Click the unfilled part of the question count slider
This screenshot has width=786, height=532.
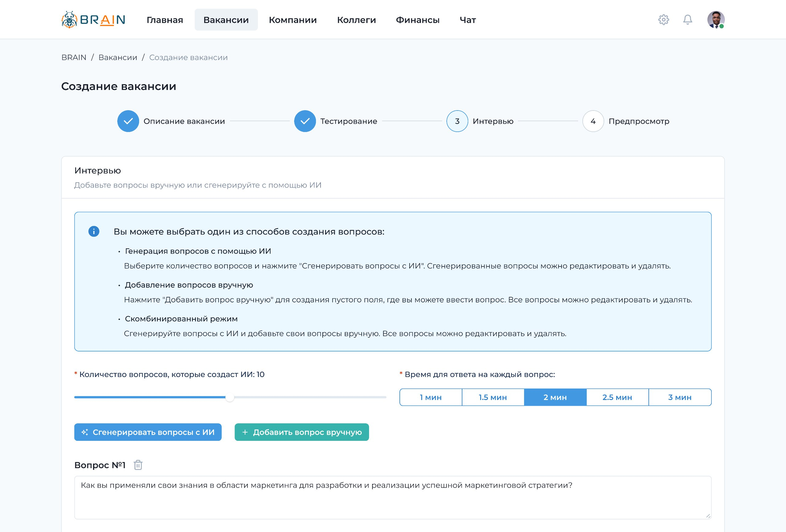pyautogui.click(x=310, y=398)
